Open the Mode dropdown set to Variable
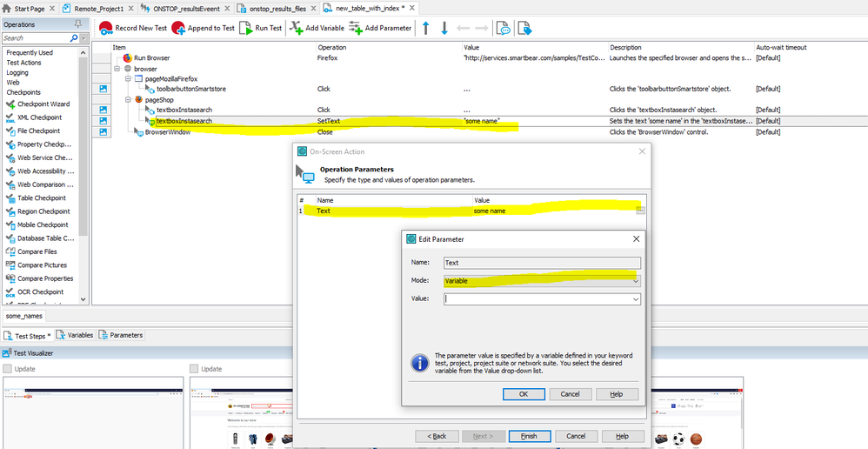Screen dimensions: 868x449 coord(542,281)
